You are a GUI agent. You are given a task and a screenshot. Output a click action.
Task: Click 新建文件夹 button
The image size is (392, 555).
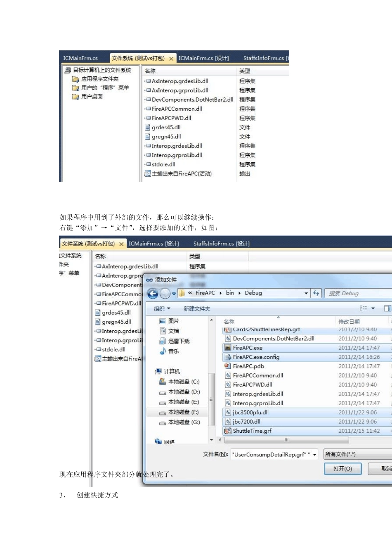coord(197,308)
